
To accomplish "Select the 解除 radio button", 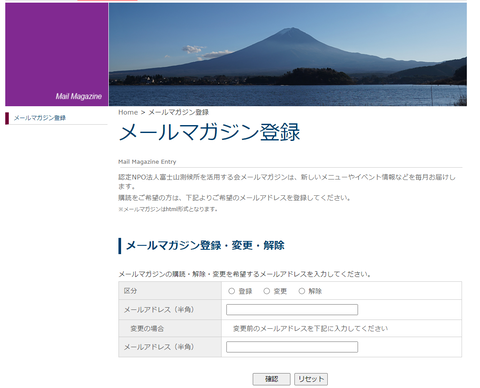I will [301, 291].
